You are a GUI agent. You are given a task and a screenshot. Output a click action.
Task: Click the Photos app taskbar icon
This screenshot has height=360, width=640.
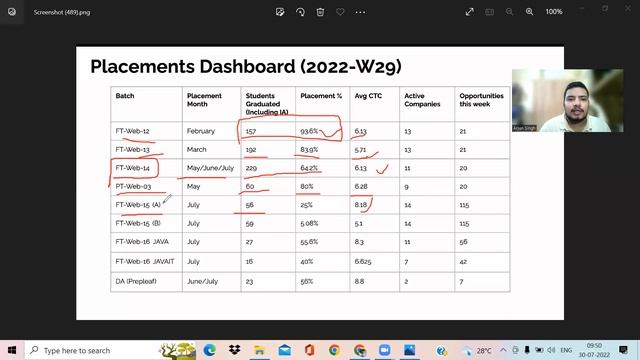coord(409,350)
